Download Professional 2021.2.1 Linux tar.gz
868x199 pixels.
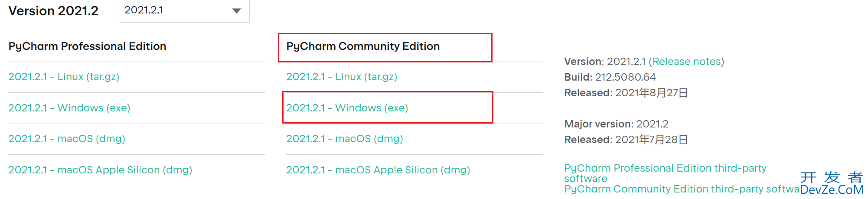pyautogui.click(x=64, y=77)
